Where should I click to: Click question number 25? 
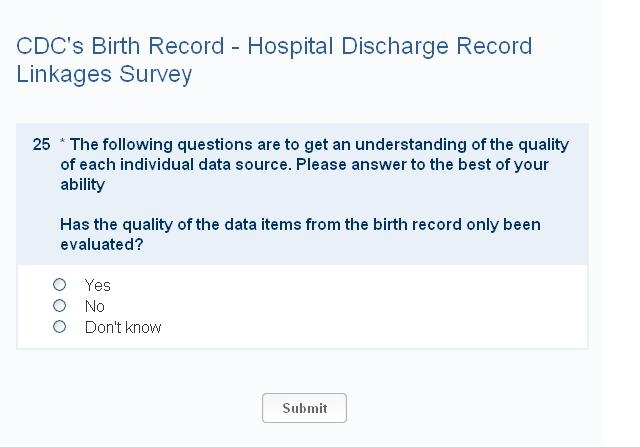[x=41, y=145]
